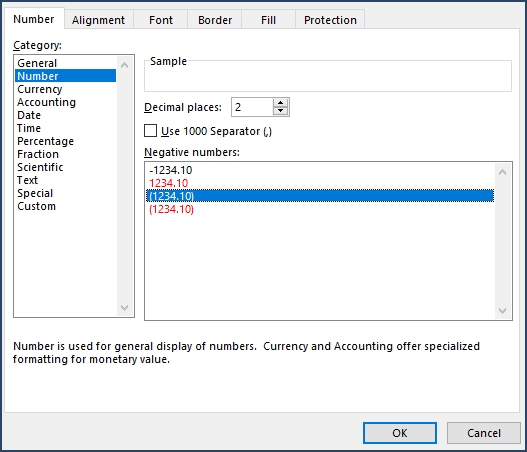Open the Font tab

pyautogui.click(x=161, y=20)
